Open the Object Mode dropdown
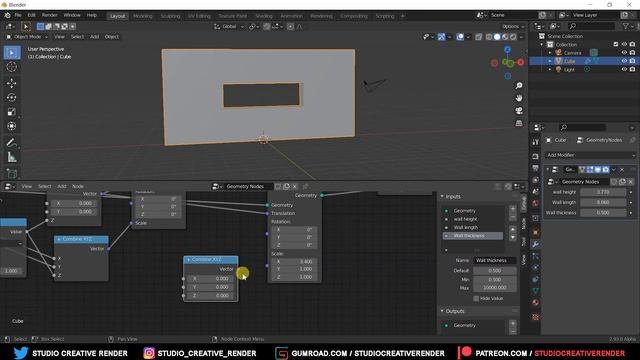Viewport: 640px width, 360px height. (27, 37)
